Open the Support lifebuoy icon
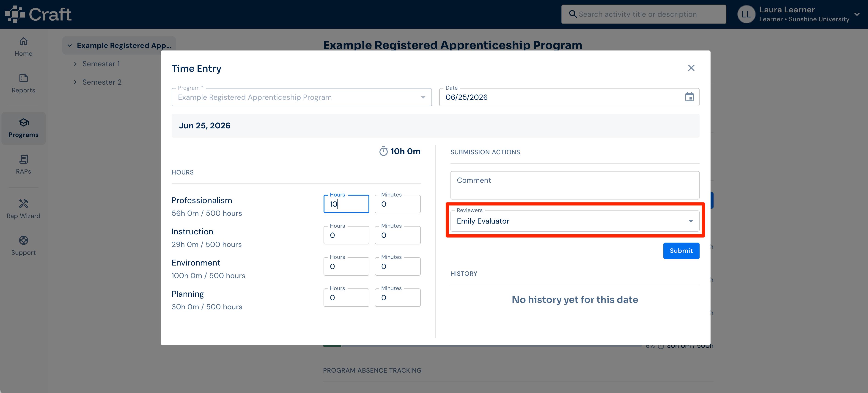The width and height of the screenshot is (868, 393). coord(23,240)
